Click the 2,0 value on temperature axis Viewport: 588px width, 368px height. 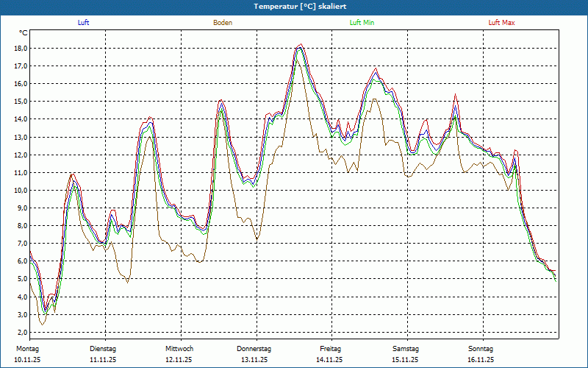click(21, 333)
